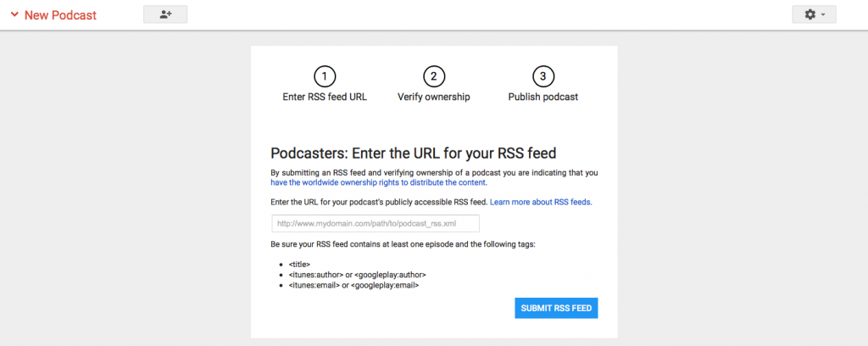Screen dimensions: 868x346
Task: Click the <itunes:author> list item
Action: pos(357,275)
